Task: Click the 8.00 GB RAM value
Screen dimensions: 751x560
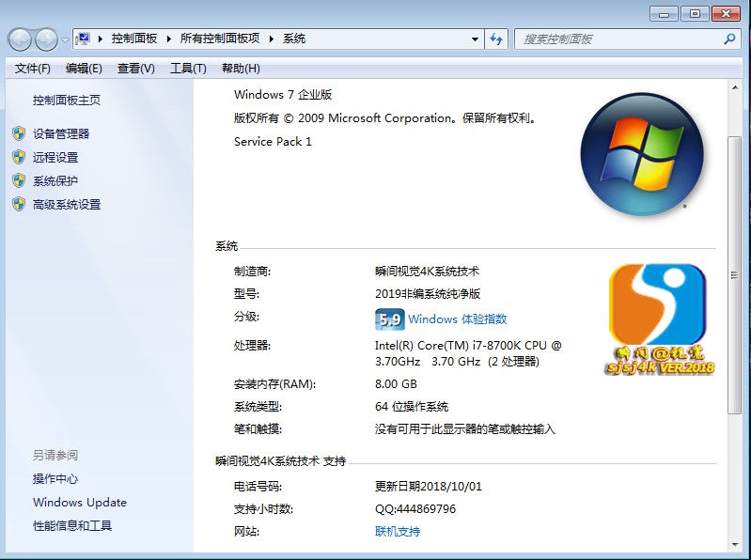Action: pos(396,384)
